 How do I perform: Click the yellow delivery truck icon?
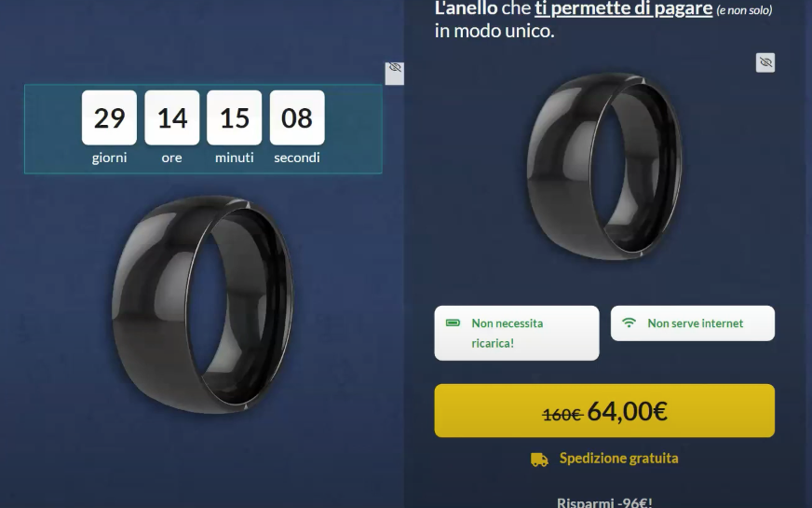pos(539,460)
